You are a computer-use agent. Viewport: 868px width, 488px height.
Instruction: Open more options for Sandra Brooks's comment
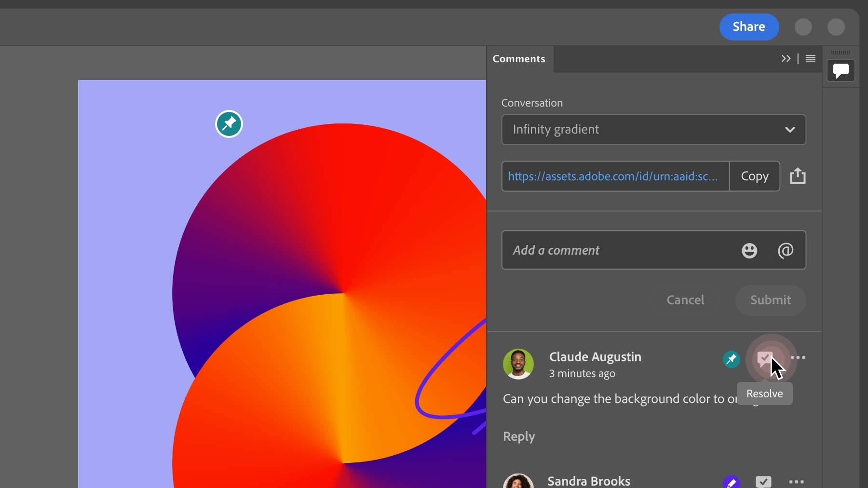tap(796, 482)
